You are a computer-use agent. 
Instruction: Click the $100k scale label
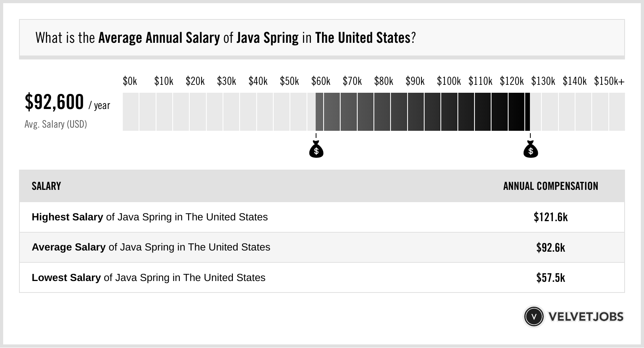click(x=449, y=82)
